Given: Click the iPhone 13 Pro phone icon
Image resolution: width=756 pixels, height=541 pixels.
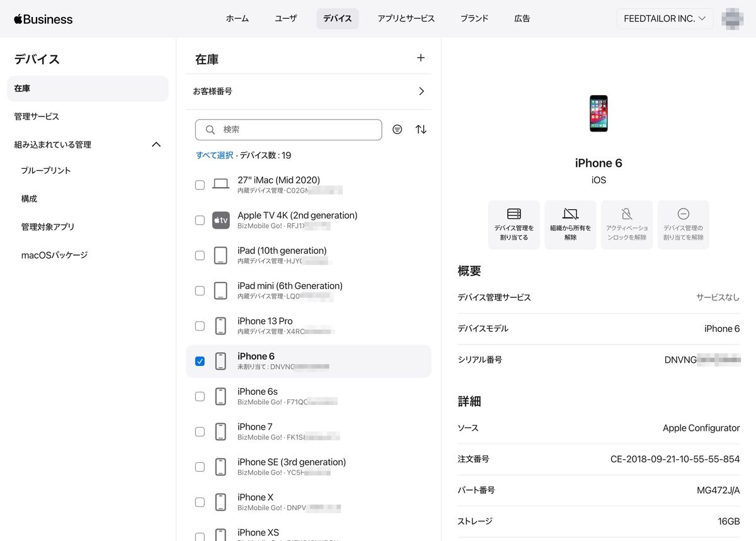Looking at the screenshot, I should coord(220,326).
